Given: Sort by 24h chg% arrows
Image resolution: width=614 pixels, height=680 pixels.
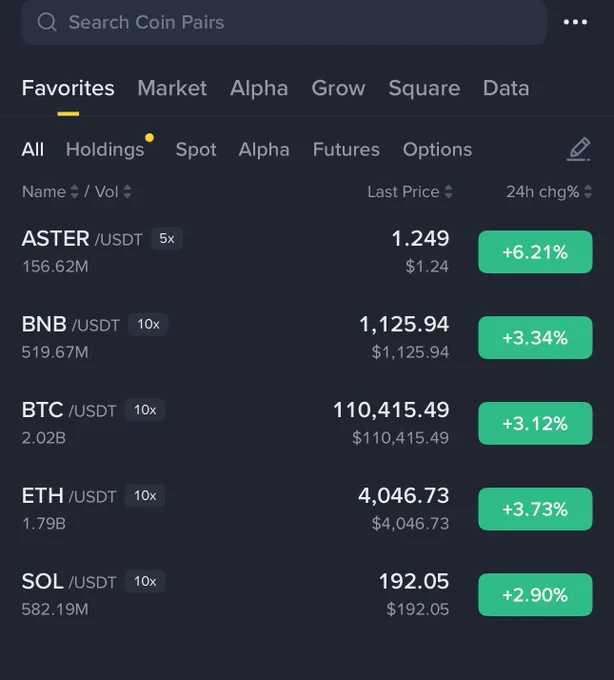Looking at the screenshot, I should (588, 192).
